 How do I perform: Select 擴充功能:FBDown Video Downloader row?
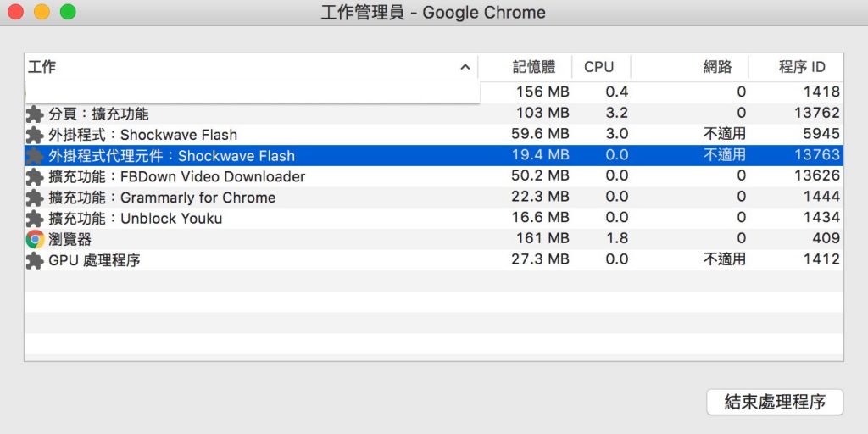point(434,176)
